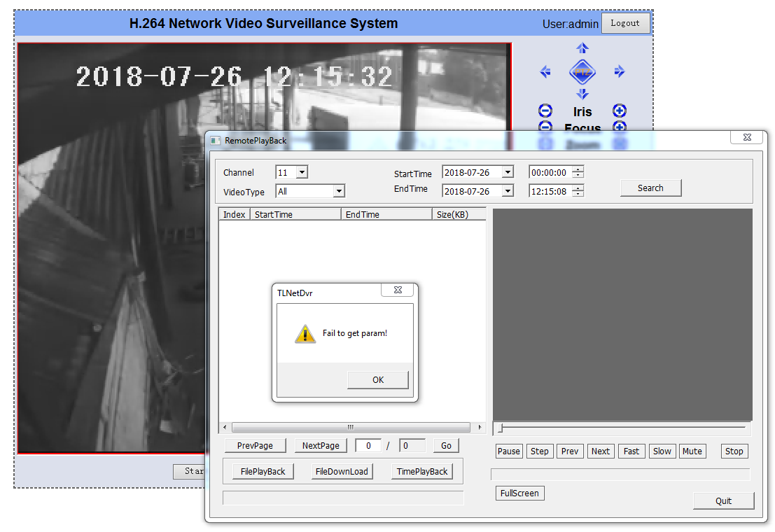Viewport: 775px width, 532px height.
Task: Open the EndTime date dropdown
Action: pyautogui.click(x=508, y=191)
